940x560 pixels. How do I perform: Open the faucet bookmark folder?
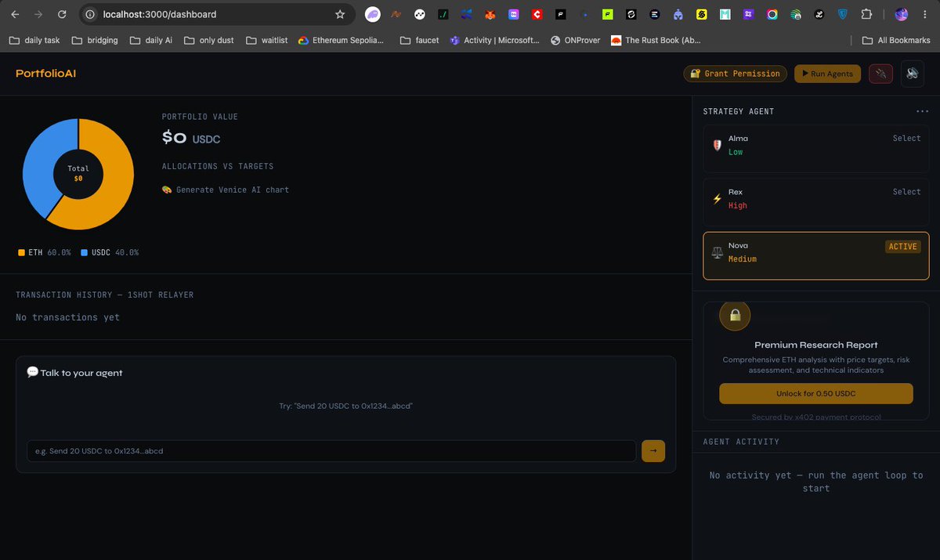419,40
